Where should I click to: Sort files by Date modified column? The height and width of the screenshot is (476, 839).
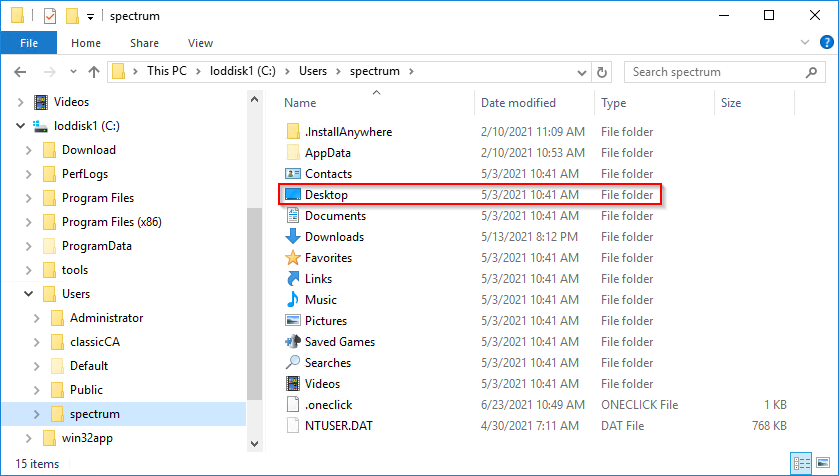point(518,103)
